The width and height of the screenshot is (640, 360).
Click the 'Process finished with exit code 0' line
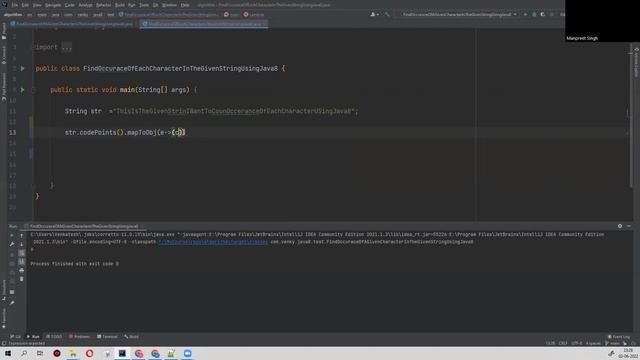pyautogui.click(x=74, y=264)
